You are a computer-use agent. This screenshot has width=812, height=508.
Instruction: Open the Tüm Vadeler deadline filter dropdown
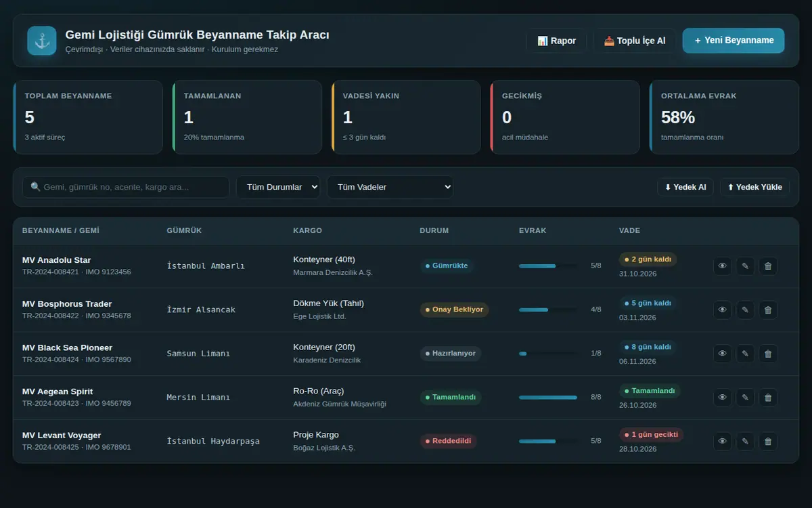point(390,187)
